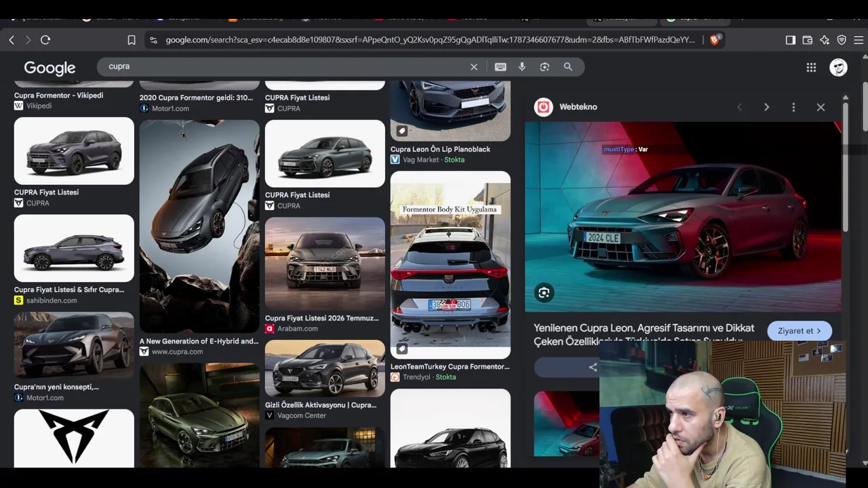This screenshot has height=488, width=868.
Task: Click the Motor1.com favicon under 2020 Cupra Formentor
Action: 144,108
